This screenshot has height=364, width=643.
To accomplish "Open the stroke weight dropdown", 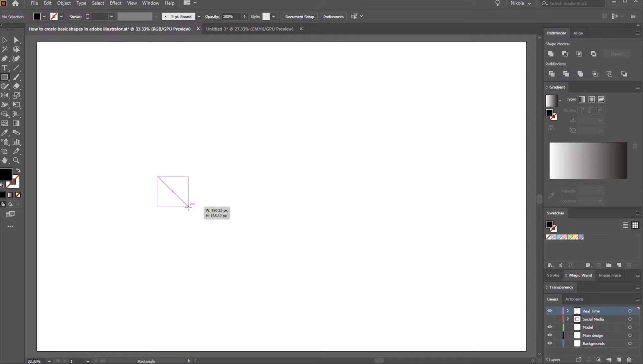I will click(x=111, y=16).
